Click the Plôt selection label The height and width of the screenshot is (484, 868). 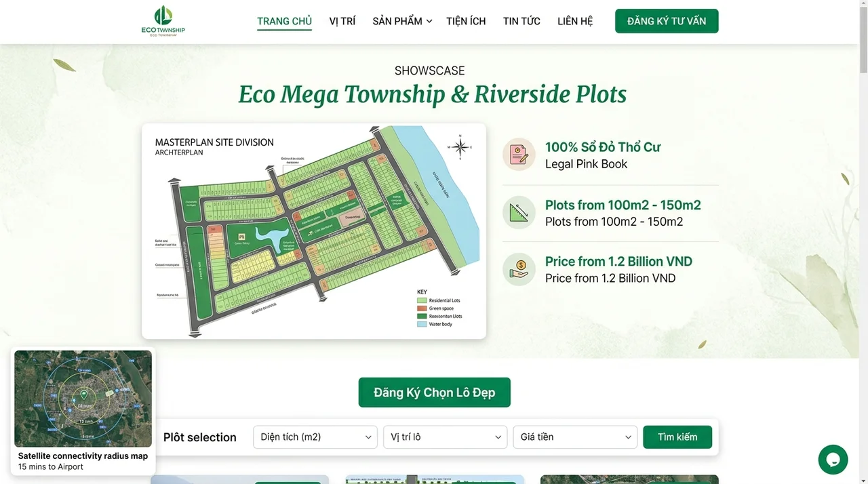(200, 437)
